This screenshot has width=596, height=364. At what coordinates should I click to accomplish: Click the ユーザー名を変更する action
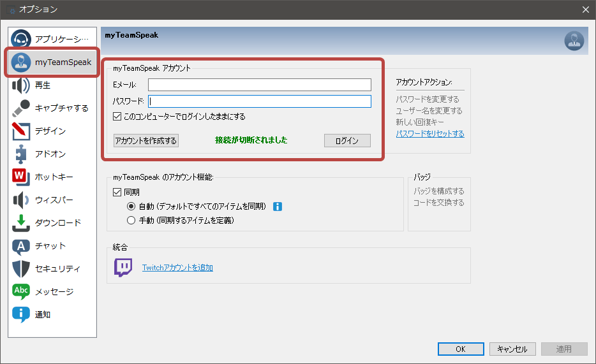[x=429, y=110]
